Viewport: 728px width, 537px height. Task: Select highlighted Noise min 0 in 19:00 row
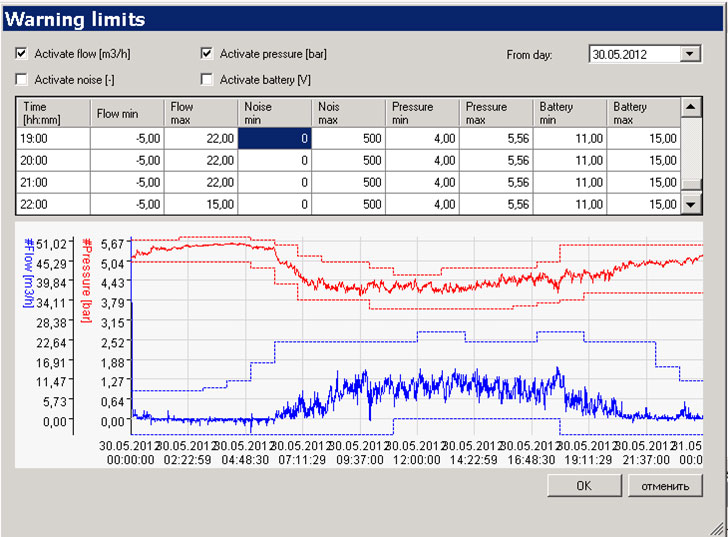pos(274,138)
